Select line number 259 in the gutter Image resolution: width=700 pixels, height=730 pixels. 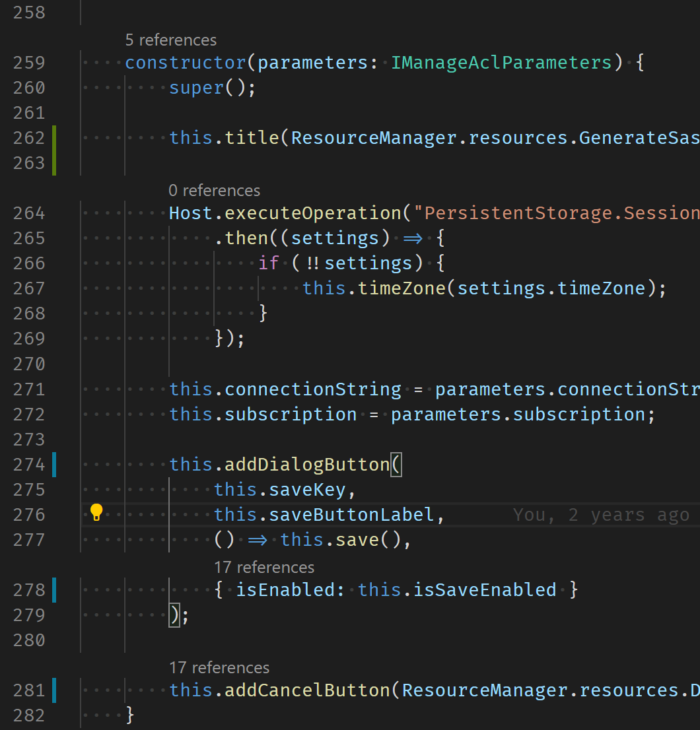29,62
